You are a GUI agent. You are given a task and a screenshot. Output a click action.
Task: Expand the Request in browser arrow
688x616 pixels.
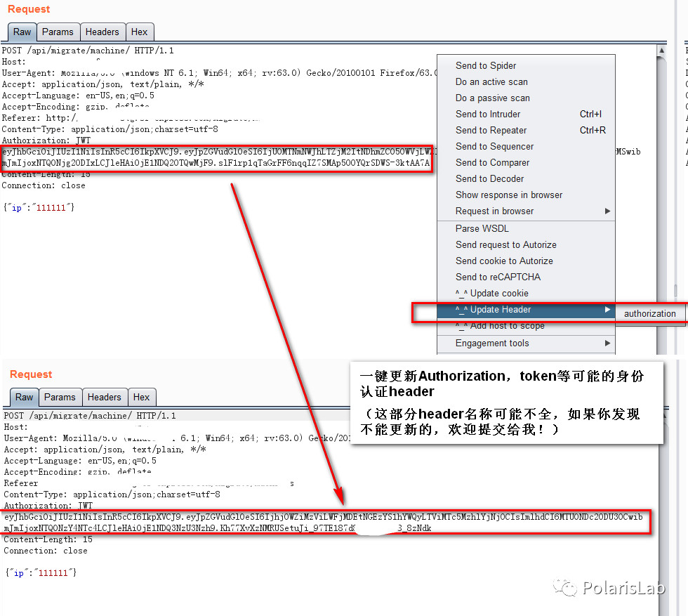(x=608, y=211)
